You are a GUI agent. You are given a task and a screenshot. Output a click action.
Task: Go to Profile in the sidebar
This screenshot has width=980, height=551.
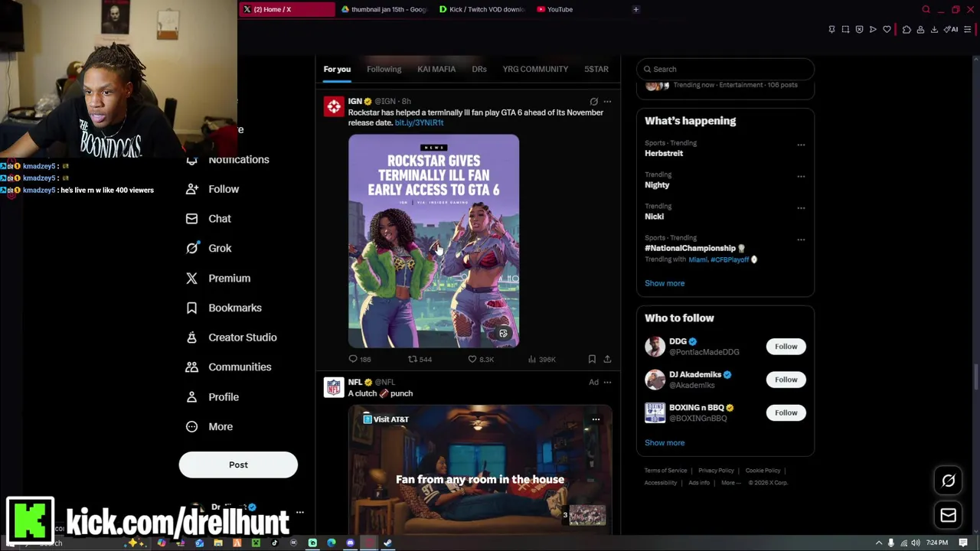click(x=212, y=397)
